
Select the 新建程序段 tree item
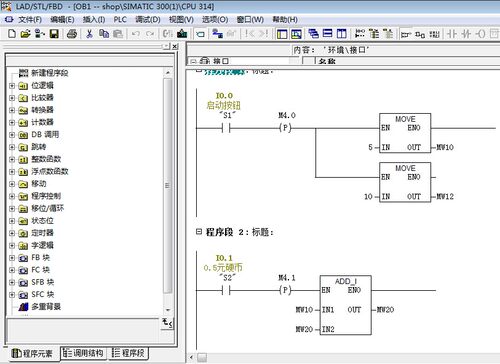pyautogui.click(x=49, y=73)
